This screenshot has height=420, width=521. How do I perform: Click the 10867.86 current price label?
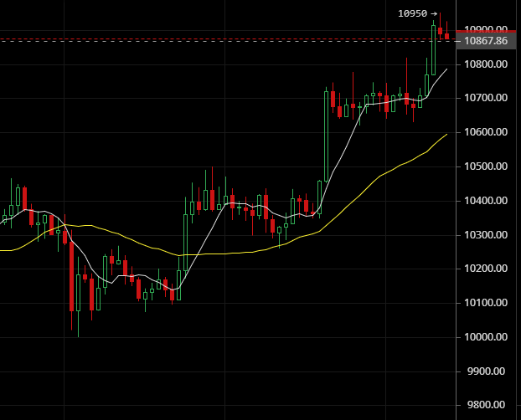(x=486, y=41)
